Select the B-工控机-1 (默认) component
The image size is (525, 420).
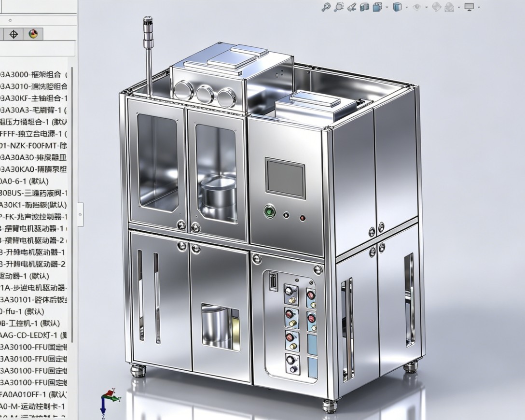30,323
